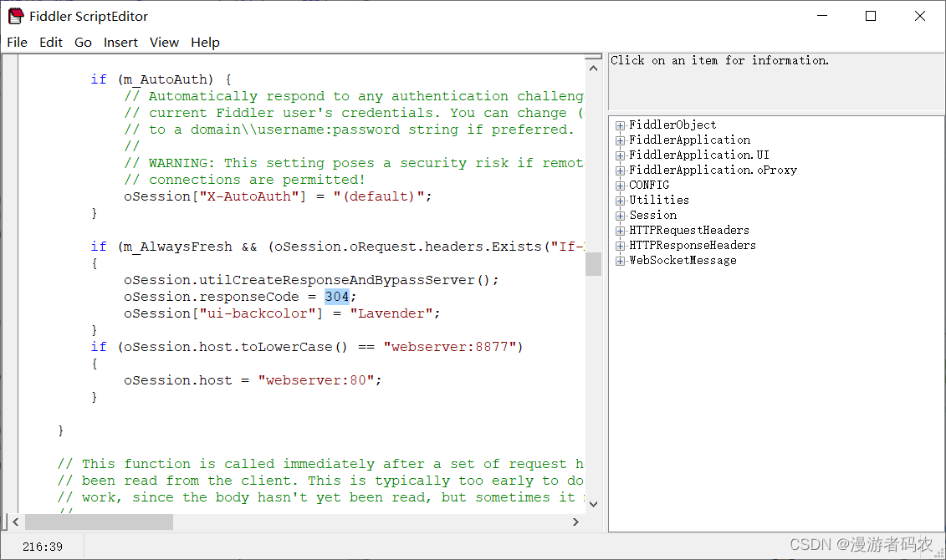Expand the Utilities tree node

(620, 201)
